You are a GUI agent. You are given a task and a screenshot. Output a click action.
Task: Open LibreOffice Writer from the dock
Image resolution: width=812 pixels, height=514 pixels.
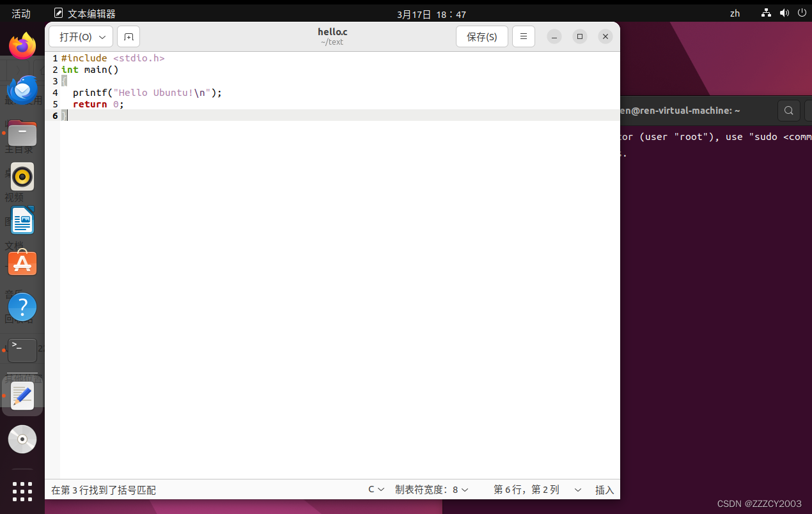coord(22,220)
